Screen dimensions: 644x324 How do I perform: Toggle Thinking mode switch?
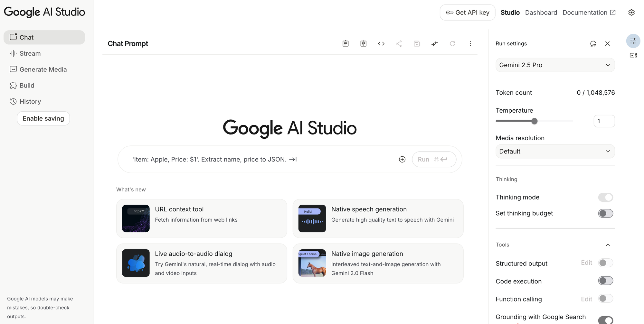coord(605,197)
